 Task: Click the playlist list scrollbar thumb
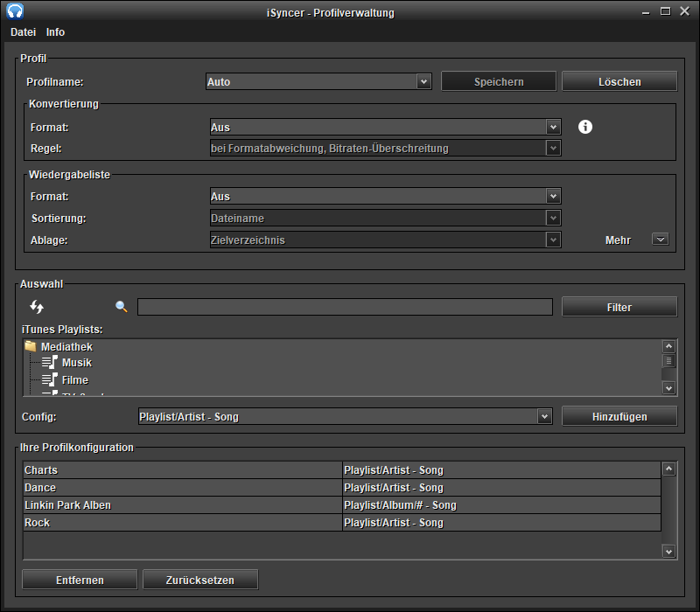[668, 360]
